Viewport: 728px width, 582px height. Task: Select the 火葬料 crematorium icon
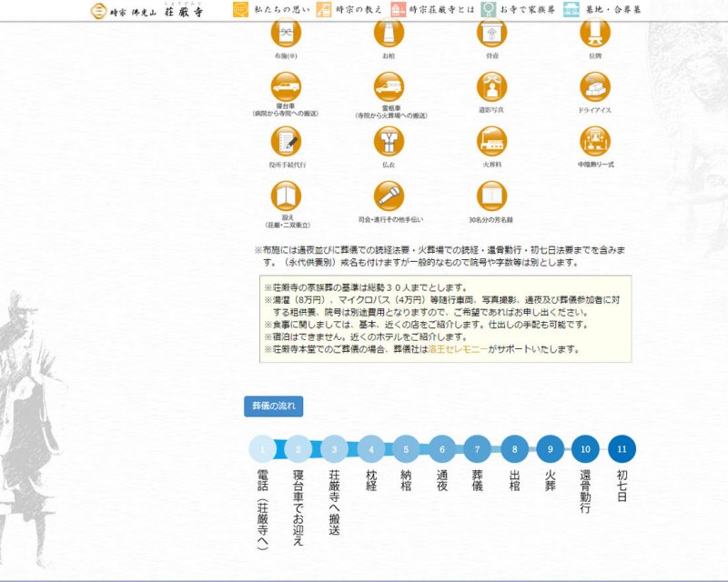click(x=491, y=141)
